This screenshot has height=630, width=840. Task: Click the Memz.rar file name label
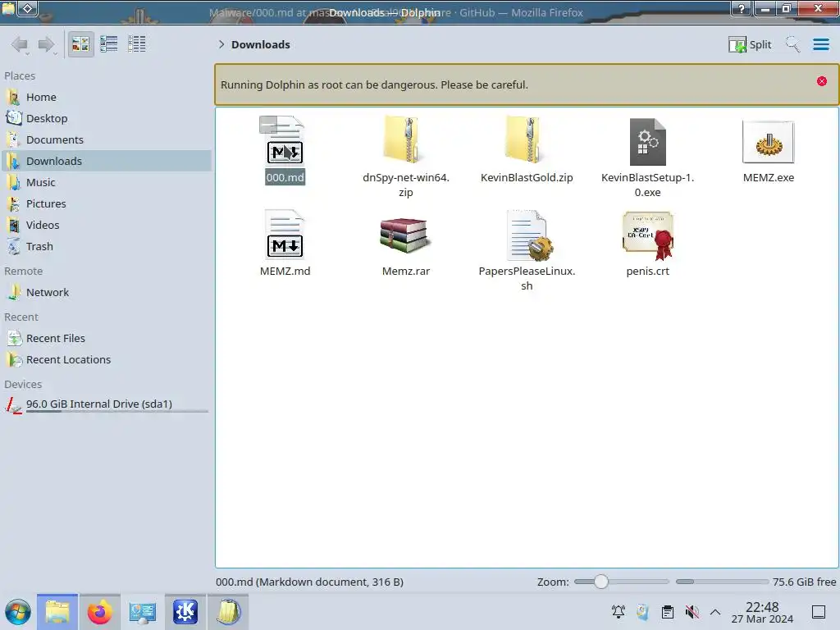(405, 271)
